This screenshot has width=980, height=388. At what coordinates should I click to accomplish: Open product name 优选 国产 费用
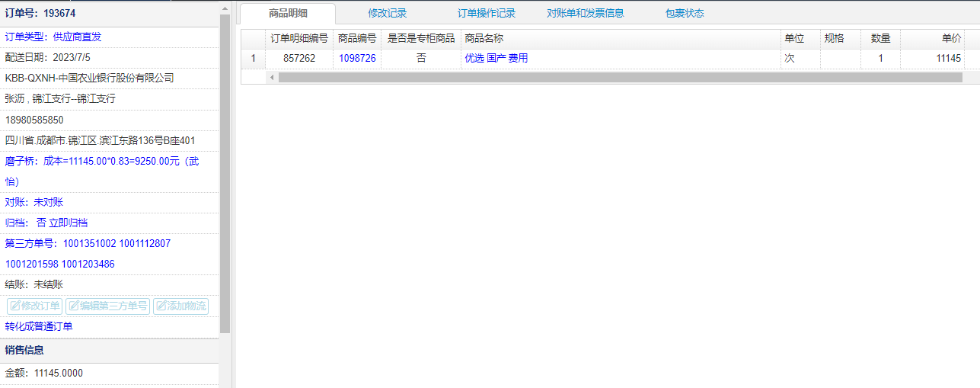pos(496,58)
